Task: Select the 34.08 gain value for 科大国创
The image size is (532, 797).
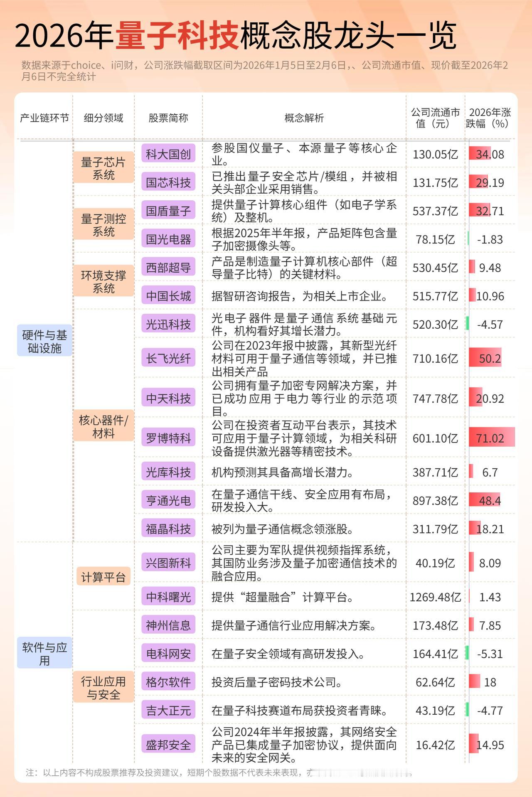Action: [490, 154]
